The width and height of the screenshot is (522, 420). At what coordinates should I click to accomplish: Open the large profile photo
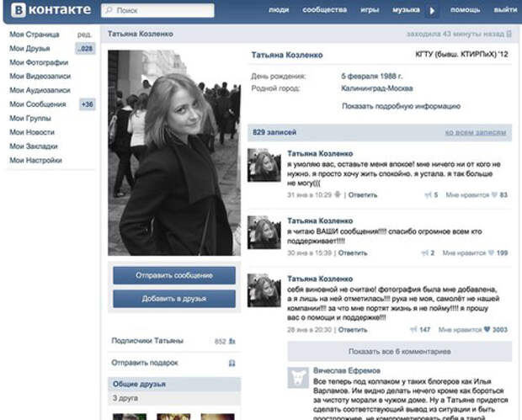tap(174, 152)
